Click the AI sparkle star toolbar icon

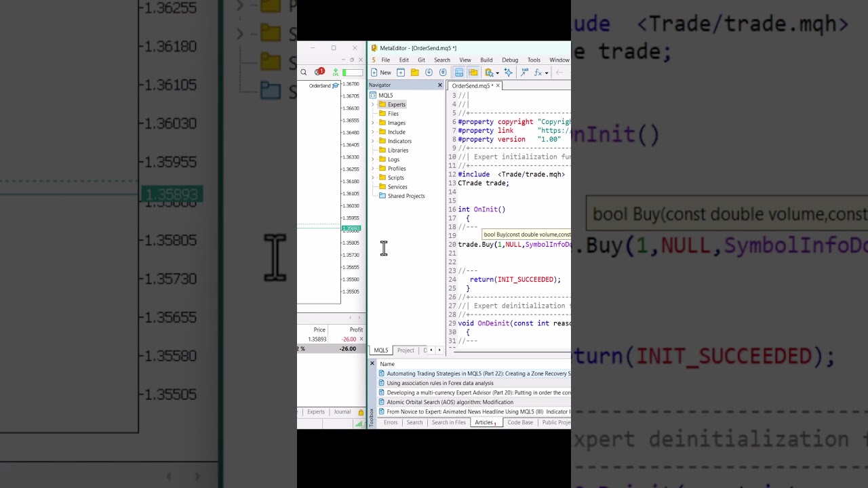509,73
